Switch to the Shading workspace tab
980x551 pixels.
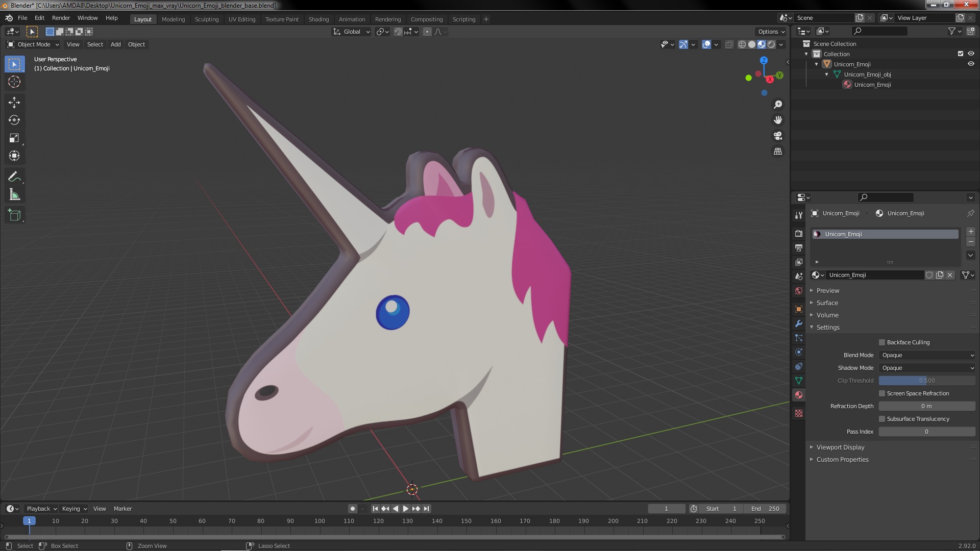pos(318,19)
